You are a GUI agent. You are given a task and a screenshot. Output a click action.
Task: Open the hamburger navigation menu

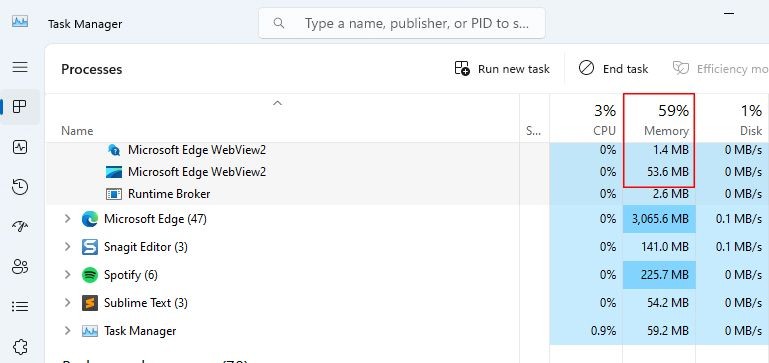[20, 67]
